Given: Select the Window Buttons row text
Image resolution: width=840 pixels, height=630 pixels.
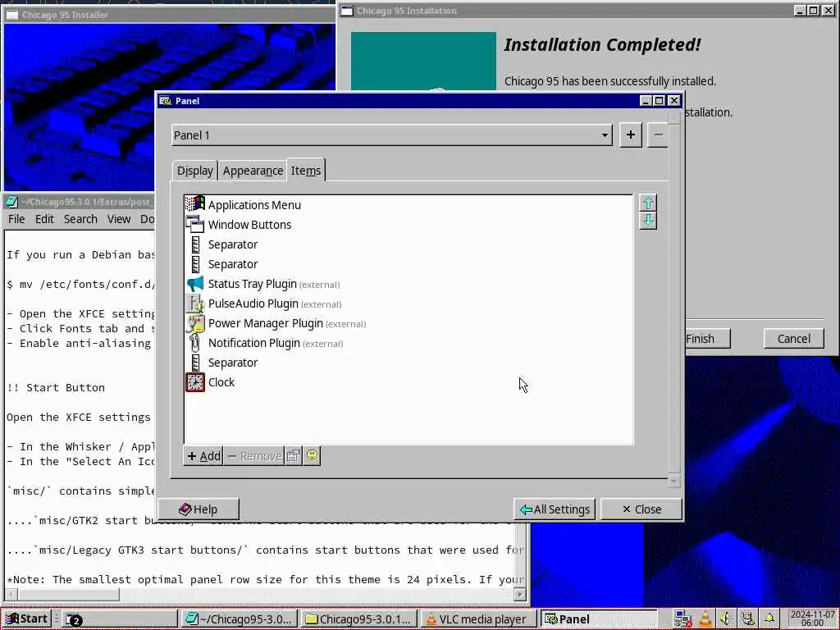Looking at the screenshot, I should coord(249,225).
